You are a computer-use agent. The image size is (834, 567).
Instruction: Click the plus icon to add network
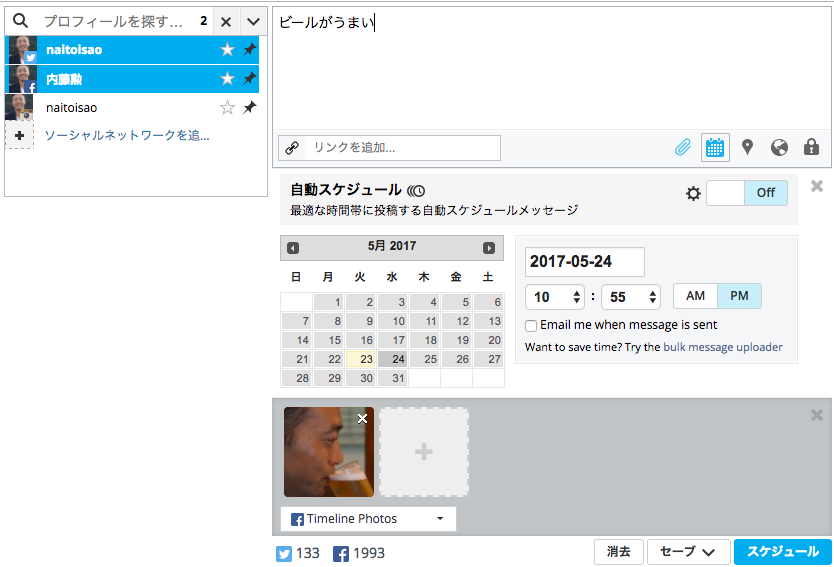[x=20, y=136]
